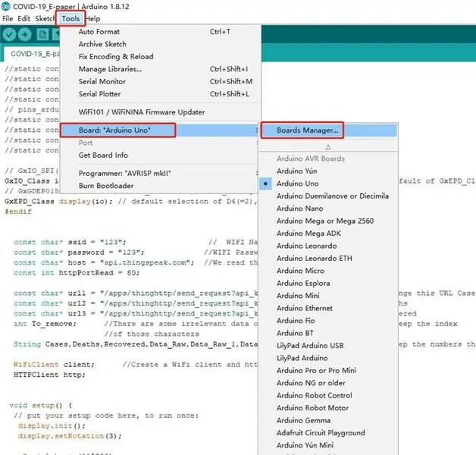Choose Arduino Yún Mini board

tap(328, 445)
